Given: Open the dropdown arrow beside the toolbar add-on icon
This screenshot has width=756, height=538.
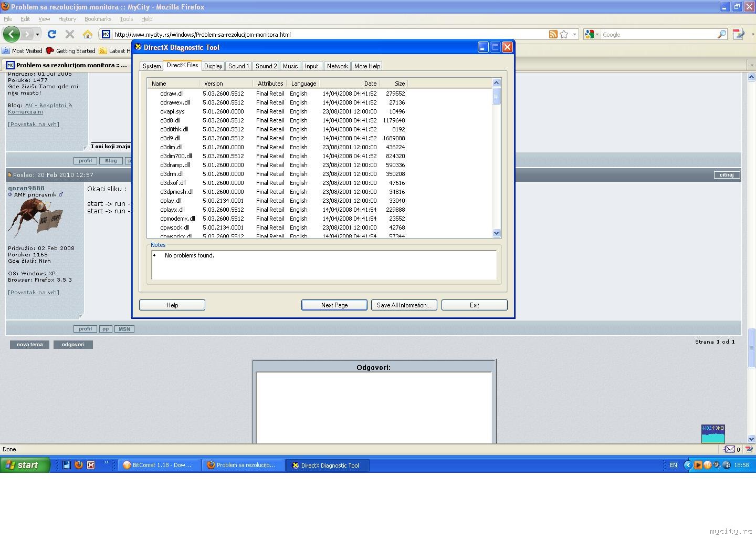Looking at the screenshot, I should tap(752, 34).
